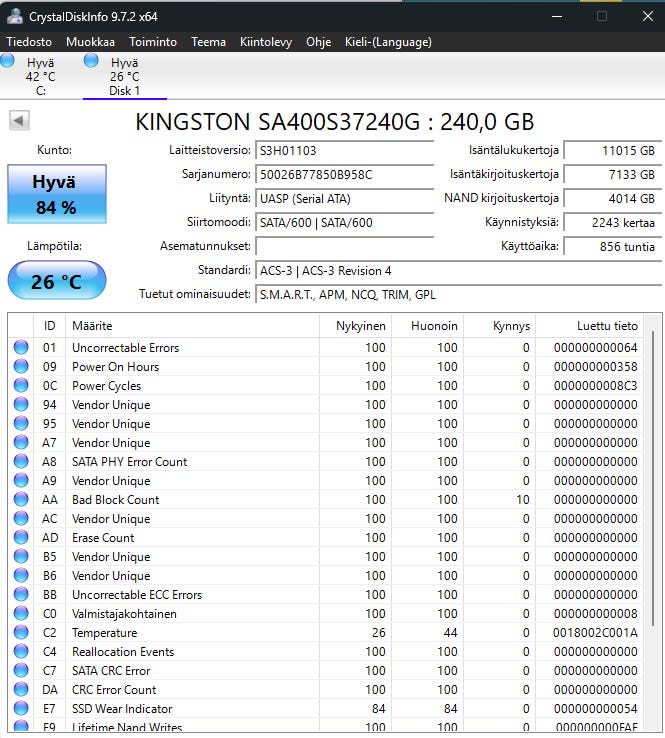Click blue status dot for ID B5 row

click(21, 556)
